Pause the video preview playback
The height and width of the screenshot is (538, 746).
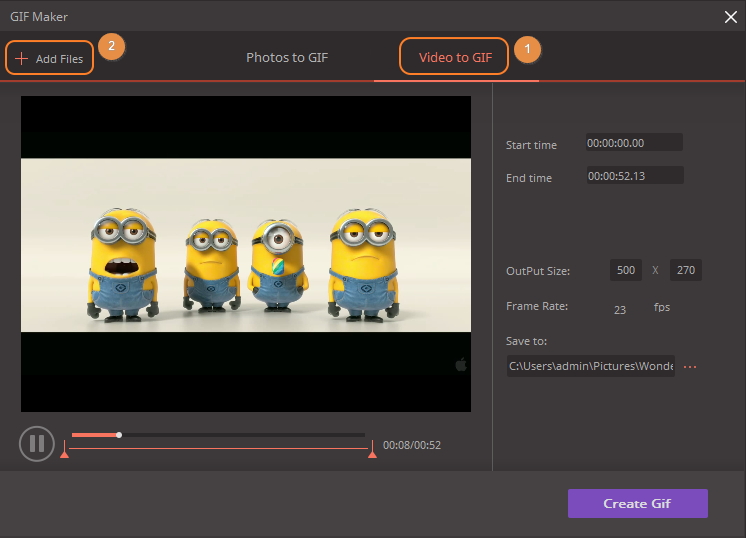tap(37, 444)
